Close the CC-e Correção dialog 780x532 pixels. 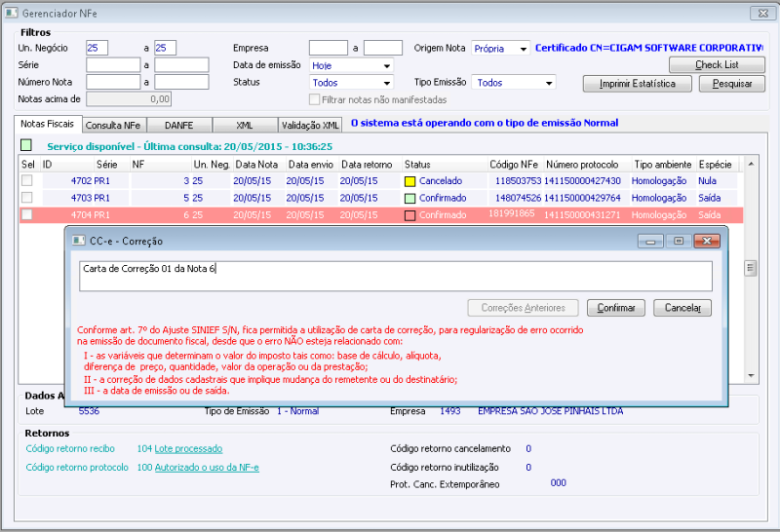coord(706,241)
